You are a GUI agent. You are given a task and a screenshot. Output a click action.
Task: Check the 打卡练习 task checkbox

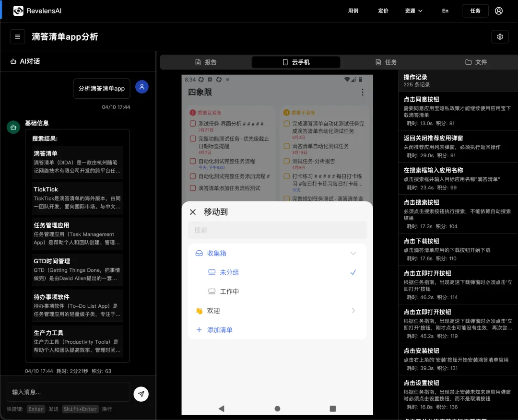pos(286,176)
